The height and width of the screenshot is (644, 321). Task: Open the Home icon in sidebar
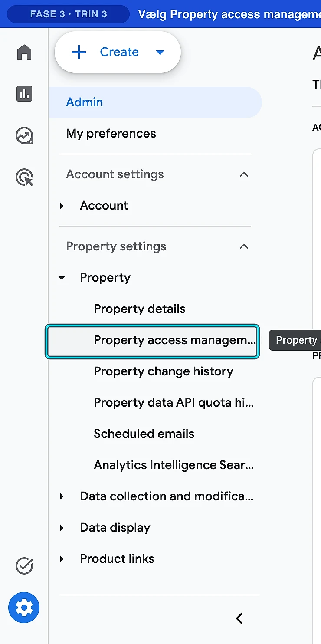24,53
